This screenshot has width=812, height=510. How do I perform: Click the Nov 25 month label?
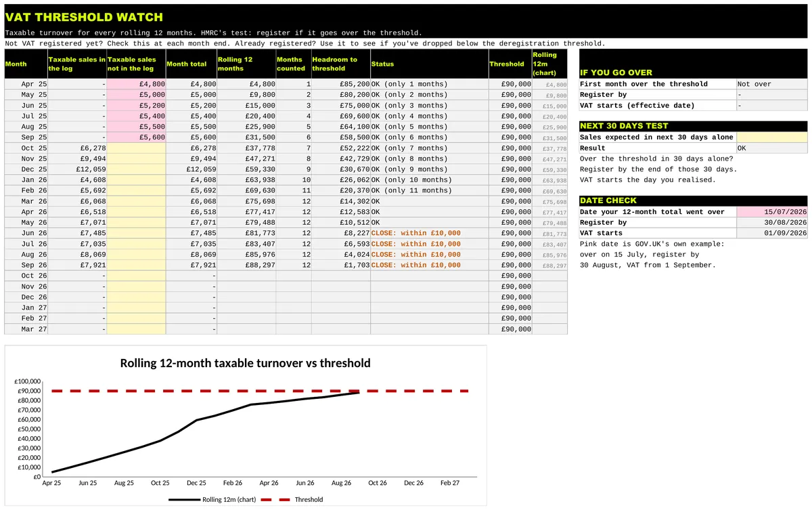(26, 159)
